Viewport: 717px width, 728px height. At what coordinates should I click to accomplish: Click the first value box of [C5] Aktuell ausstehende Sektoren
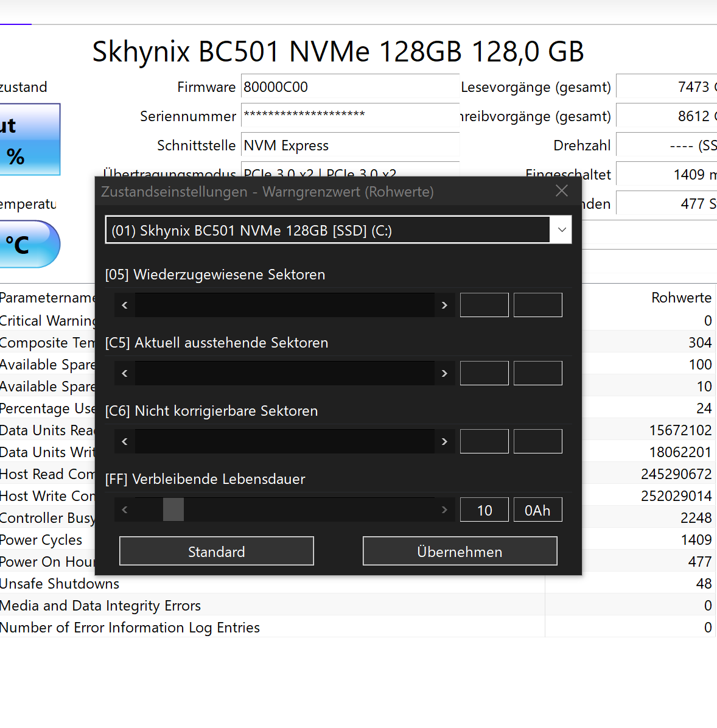[484, 373]
